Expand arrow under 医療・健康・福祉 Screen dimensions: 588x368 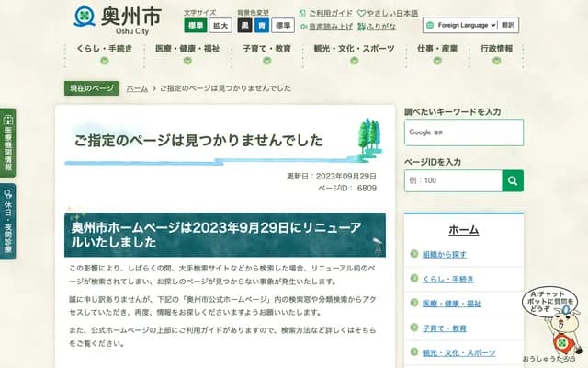pyautogui.click(x=187, y=61)
